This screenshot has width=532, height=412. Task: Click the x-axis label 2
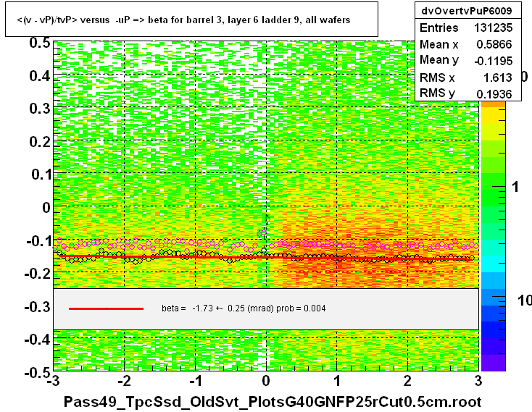tap(407, 381)
